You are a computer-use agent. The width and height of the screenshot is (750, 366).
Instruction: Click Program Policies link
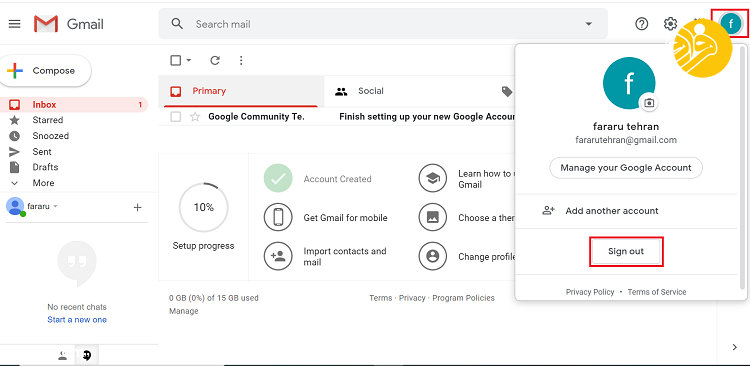[x=463, y=298]
